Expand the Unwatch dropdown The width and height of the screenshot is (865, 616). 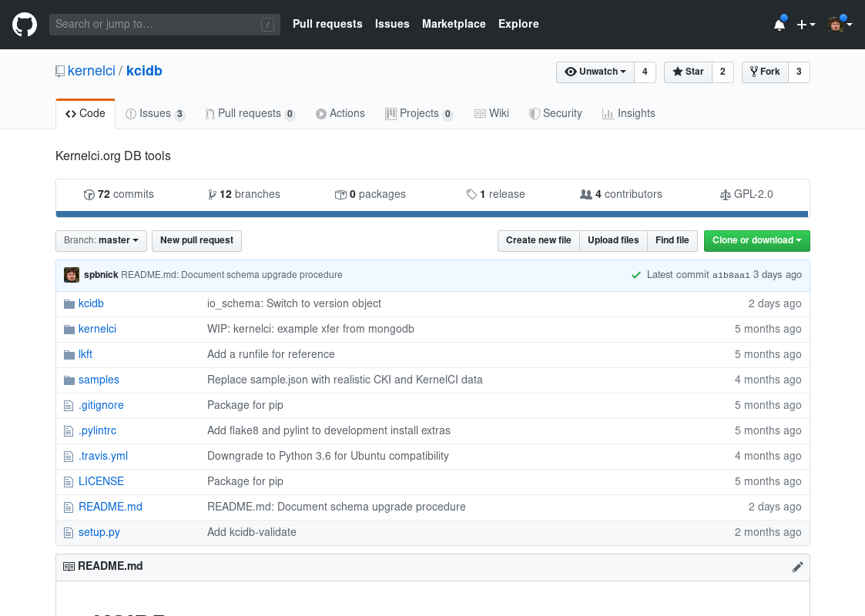coord(595,72)
